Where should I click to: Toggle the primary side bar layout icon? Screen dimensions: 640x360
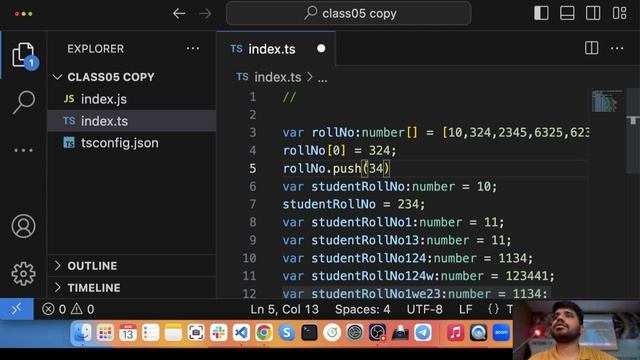pos(541,13)
